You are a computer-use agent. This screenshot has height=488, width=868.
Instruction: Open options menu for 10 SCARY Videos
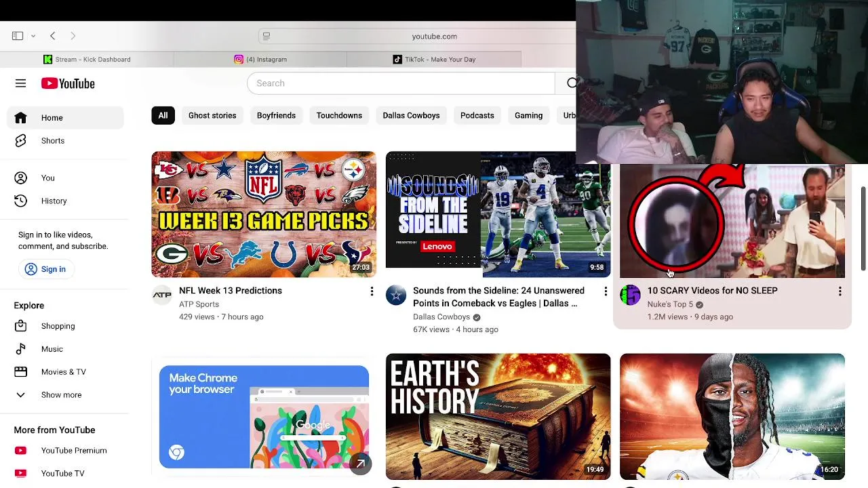[840, 291]
